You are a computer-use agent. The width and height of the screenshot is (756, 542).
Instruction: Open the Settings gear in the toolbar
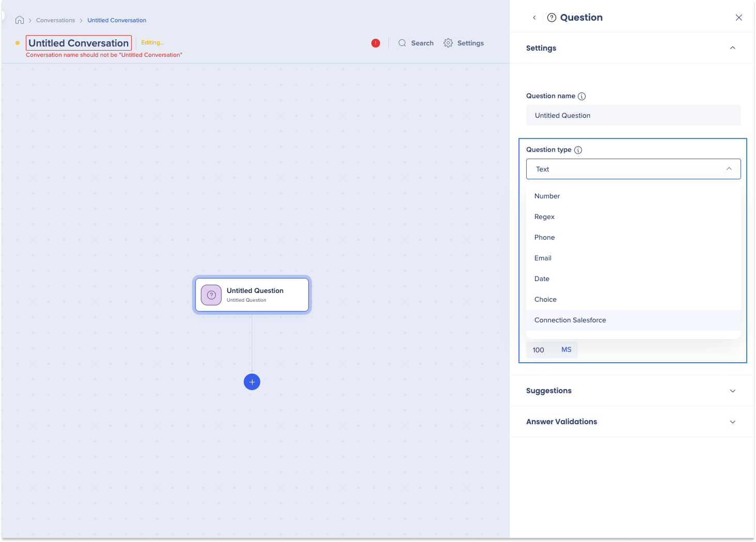coord(448,43)
